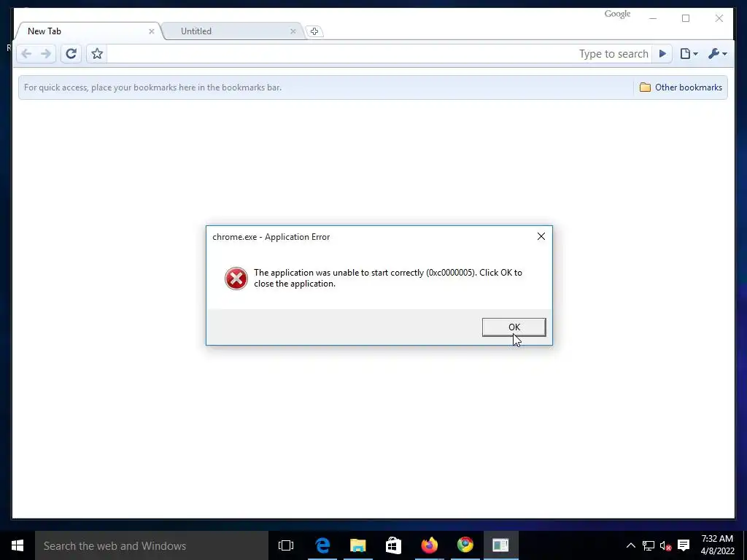Screen dimensions: 747x560
Task: Click the red error icon in dialog
Action: (236, 279)
